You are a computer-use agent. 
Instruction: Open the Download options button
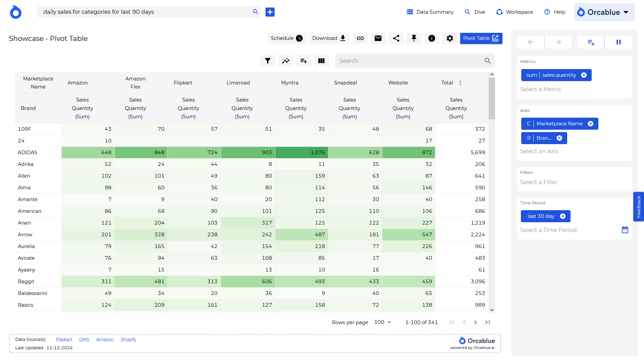coord(329,38)
